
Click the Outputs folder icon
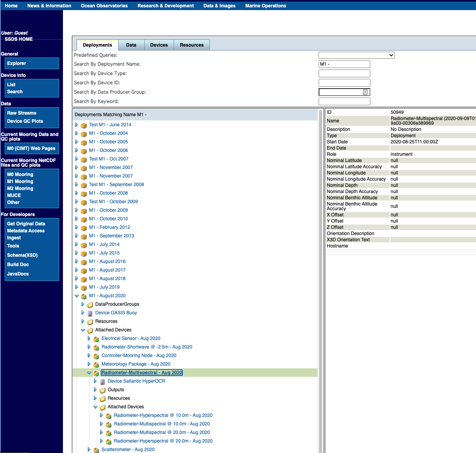point(102,390)
